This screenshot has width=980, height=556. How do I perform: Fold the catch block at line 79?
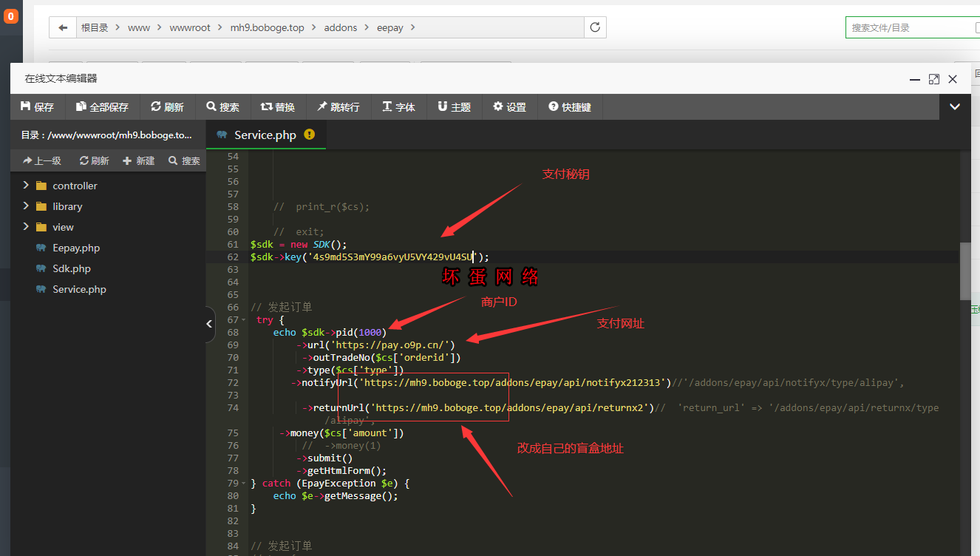[x=244, y=484]
